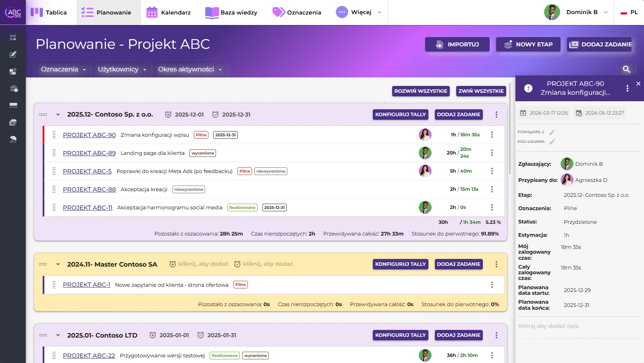Open the PROJEKT ABC-1 link
The image size is (644, 363).
coord(87,285)
